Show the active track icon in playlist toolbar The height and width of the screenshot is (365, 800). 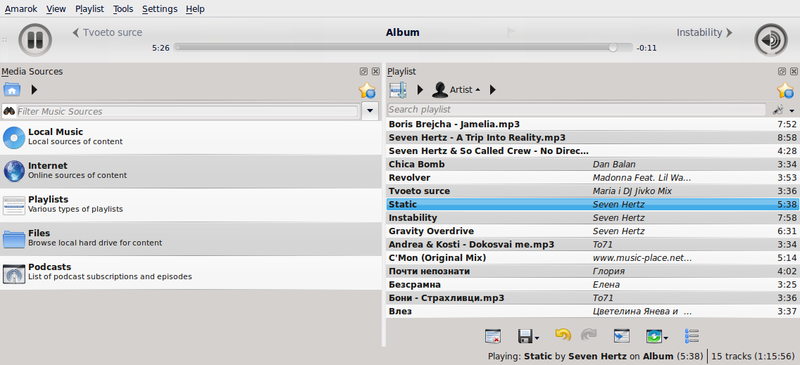[x=621, y=336]
